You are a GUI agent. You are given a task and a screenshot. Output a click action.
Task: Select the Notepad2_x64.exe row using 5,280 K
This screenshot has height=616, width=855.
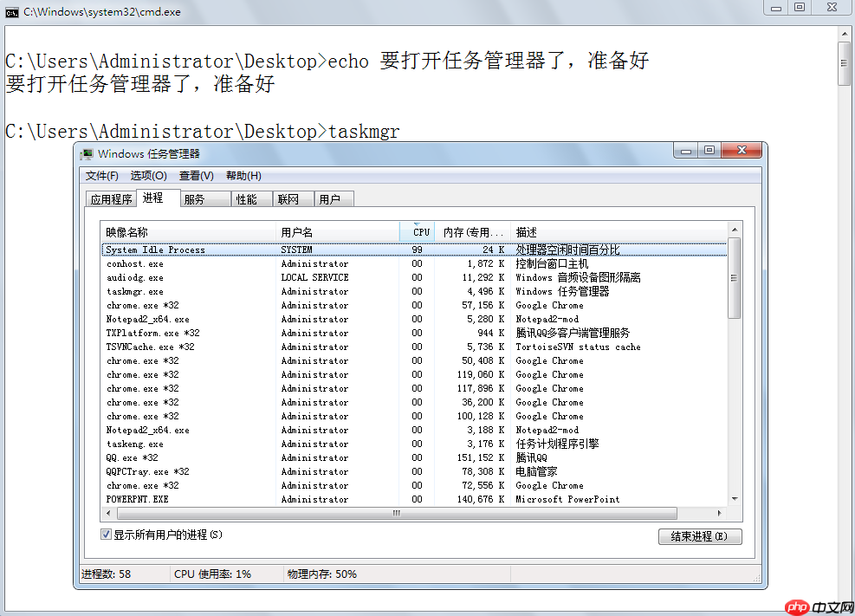click(414, 319)
